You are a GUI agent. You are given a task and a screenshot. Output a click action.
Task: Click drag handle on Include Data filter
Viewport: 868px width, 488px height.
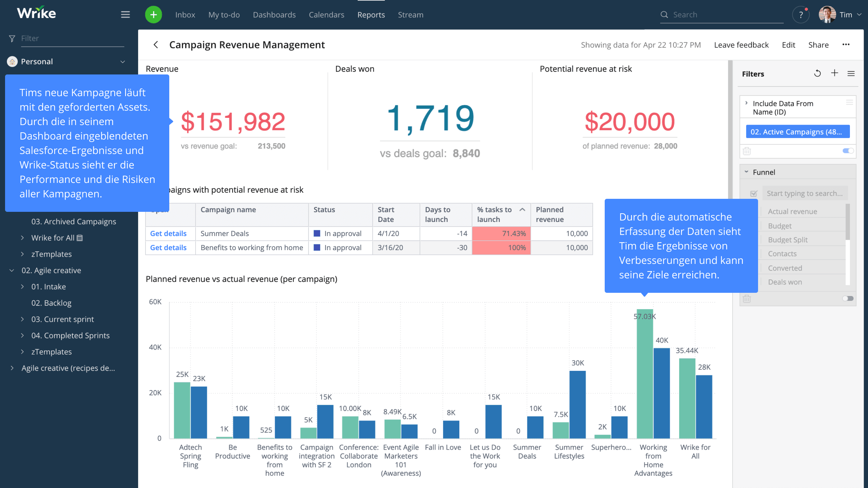(x=850, y=103)
